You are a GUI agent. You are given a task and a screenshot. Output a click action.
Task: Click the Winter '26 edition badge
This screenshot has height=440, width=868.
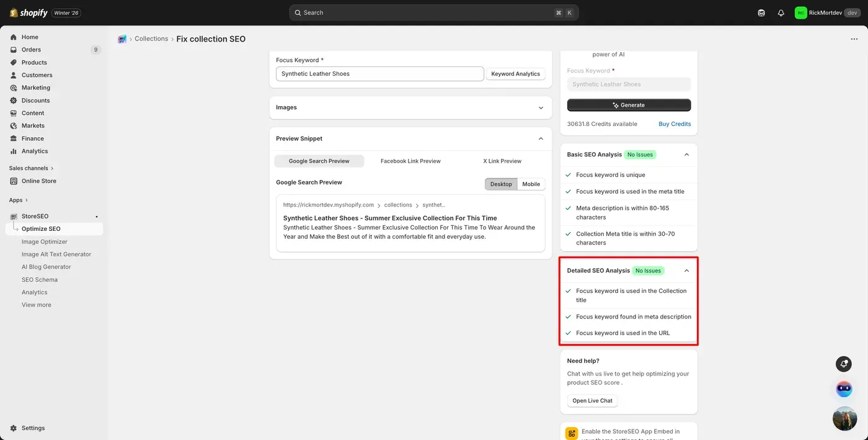(x=66, y=12)
